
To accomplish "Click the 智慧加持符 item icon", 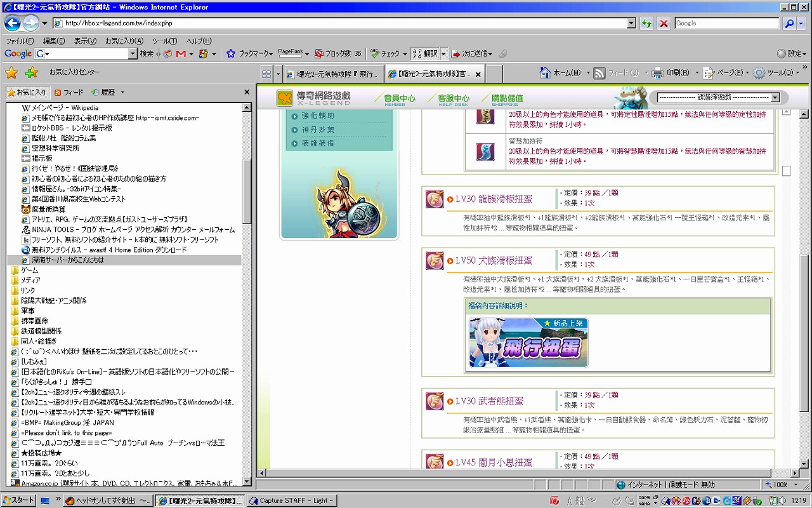I will tap(485, 152).
